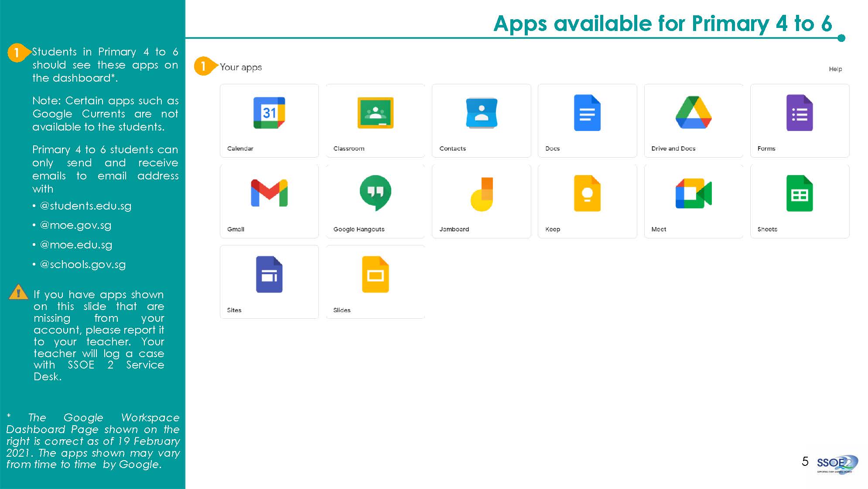
Task: Open the Meet app icon
Action: point(694,193)
